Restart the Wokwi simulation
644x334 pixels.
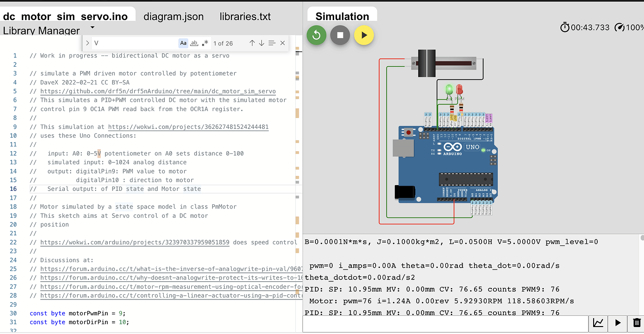[316, 35]
